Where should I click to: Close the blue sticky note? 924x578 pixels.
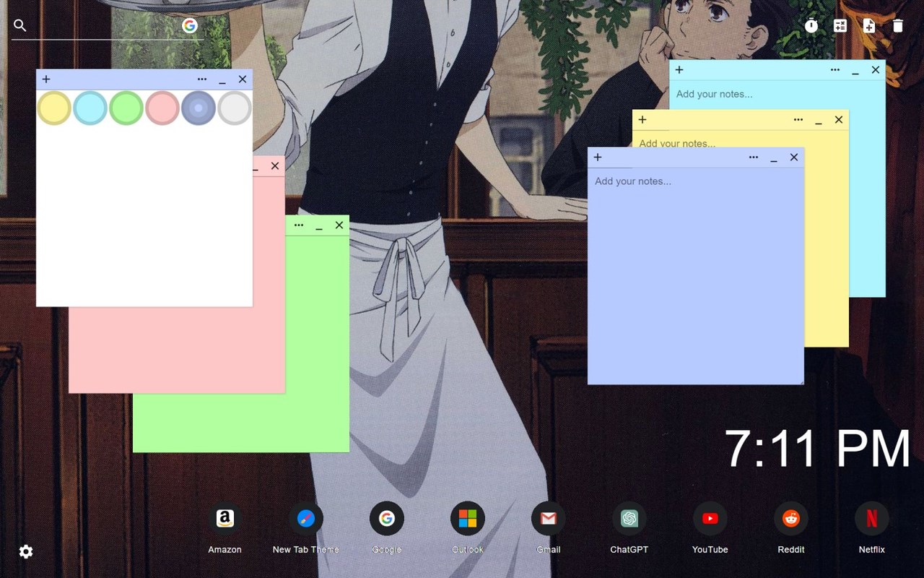pyautogui.click(x=794, y=158)
